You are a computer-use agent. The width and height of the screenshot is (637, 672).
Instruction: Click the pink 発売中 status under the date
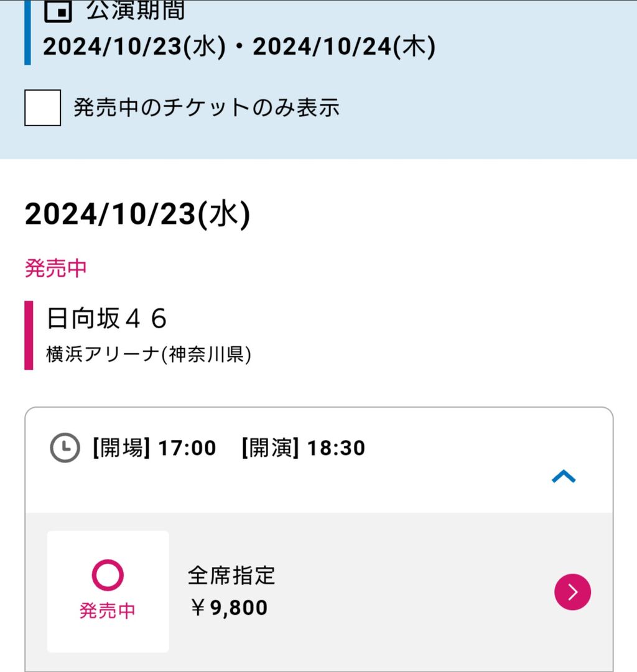click(56, 269)
